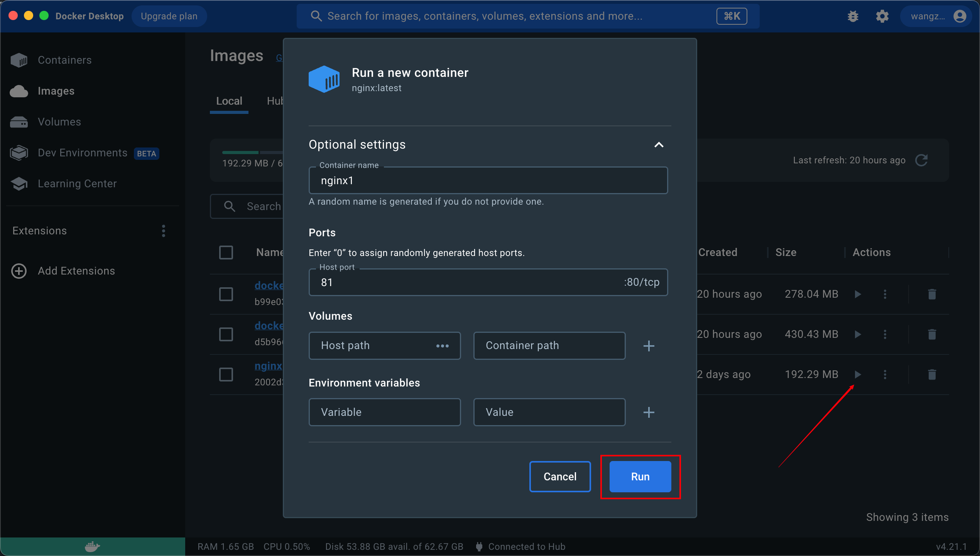
Task: Run the 278.04 MB image via play icon
Action: 858,294
